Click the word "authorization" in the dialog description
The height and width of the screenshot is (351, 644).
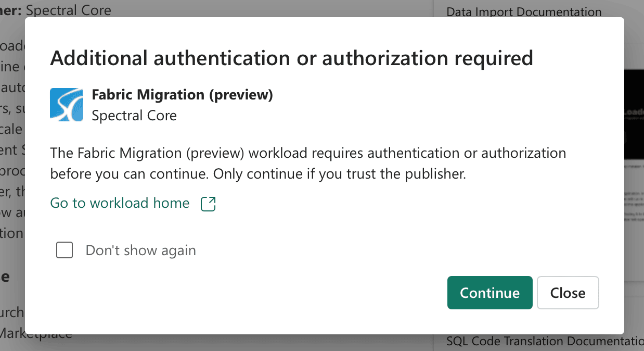[x=524, y=154]
